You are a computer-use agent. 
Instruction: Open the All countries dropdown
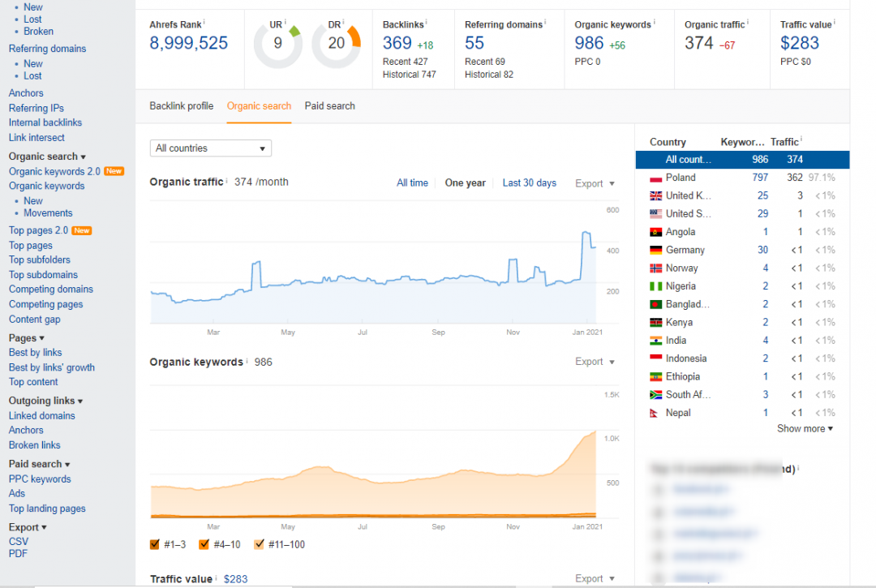[x=211, y=148]
